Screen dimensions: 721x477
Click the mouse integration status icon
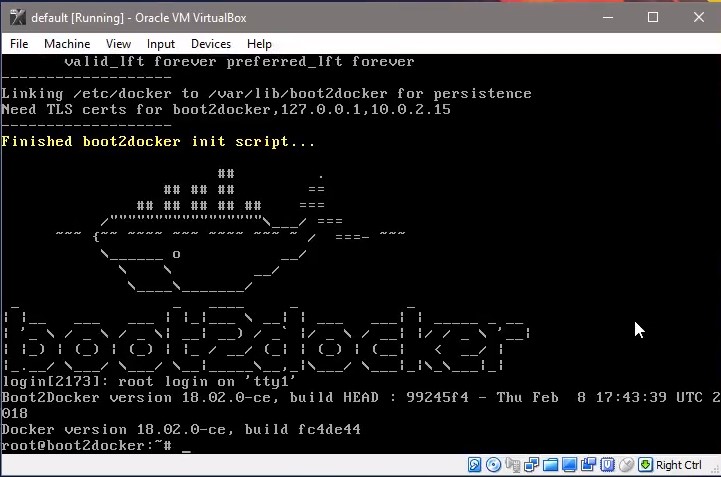(x=626, y=465)
